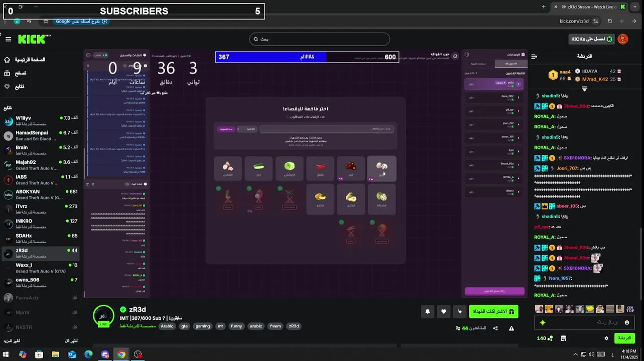The width and height of the screenshot is (644, 361).
Task: Click the zR3d streamer live avatar
Action: tap(104, 315)
